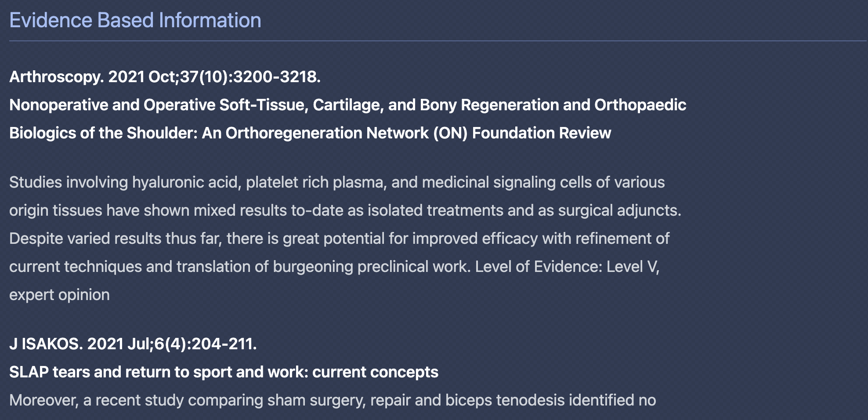Click the divider line under the heading
The height and width of the screenshot is (420, 868).
coord(438,41)
